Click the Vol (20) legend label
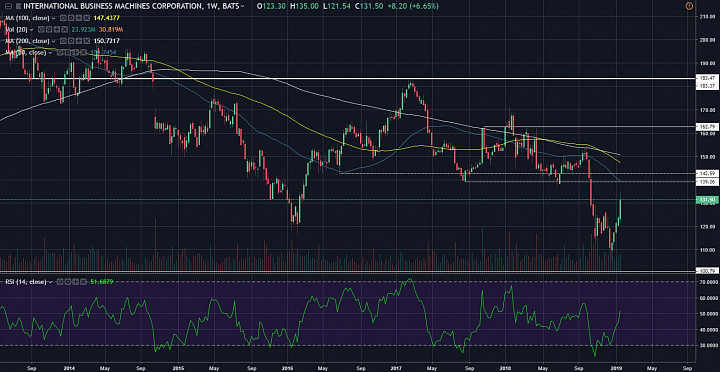This screenshot has width=720, height=372. click(17, 29)
